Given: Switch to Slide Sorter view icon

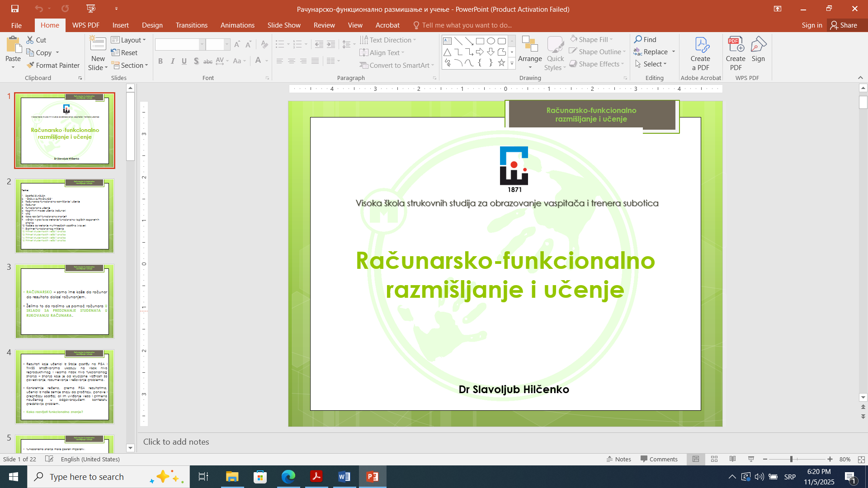Looking at the screenshot, I should [x=714, y=459].
